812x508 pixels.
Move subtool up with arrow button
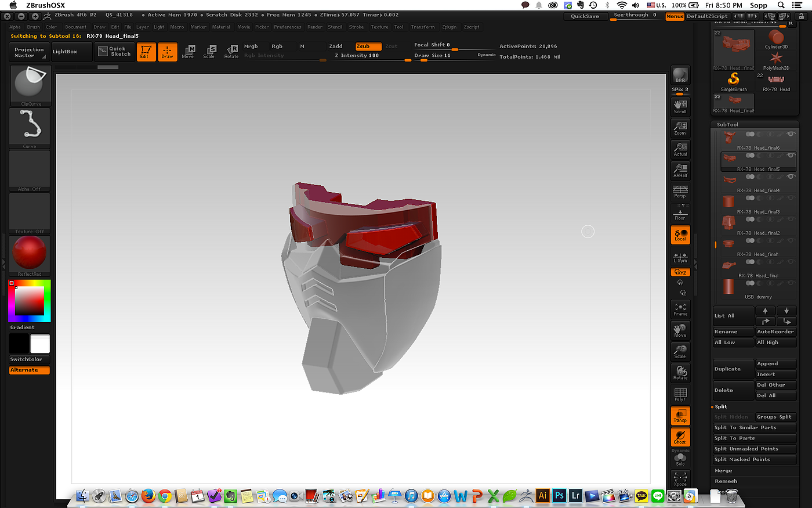765,311
